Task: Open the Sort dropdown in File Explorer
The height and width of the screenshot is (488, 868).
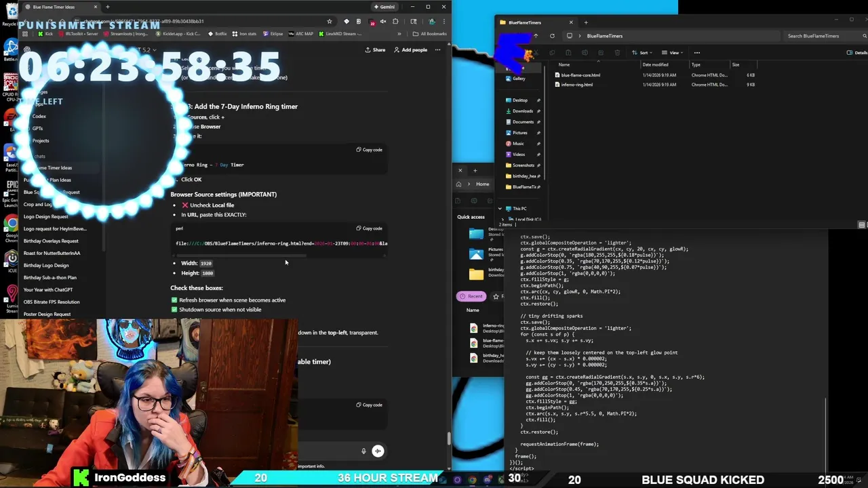Action: point(642,52)
